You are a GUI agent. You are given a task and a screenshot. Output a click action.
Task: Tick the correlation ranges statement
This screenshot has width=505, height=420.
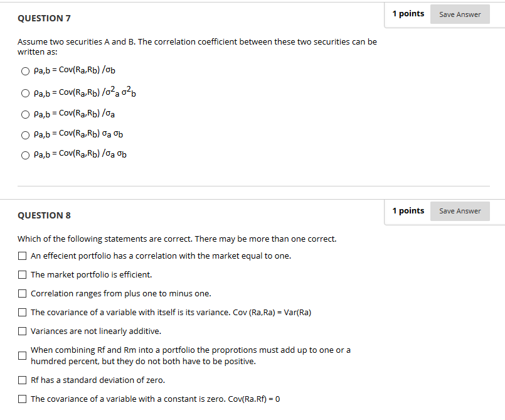(22, 293)
